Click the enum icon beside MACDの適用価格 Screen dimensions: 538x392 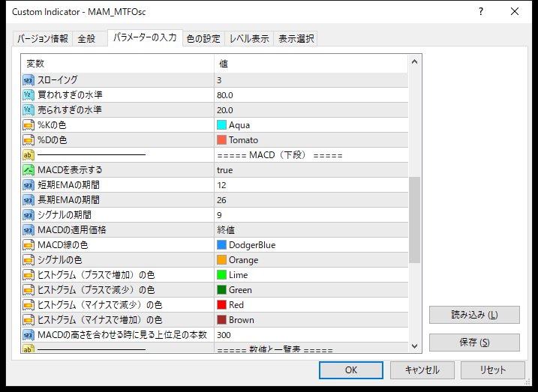(29, 230)
